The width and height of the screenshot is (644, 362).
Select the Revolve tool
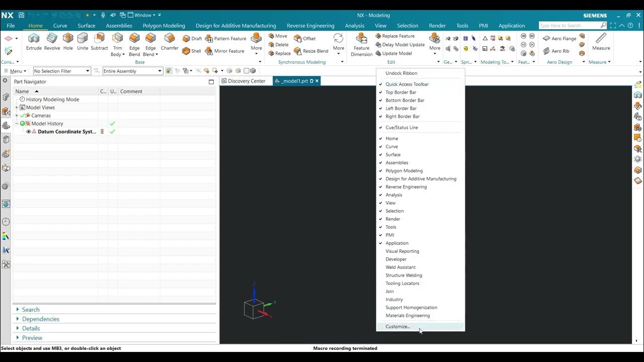52,42
